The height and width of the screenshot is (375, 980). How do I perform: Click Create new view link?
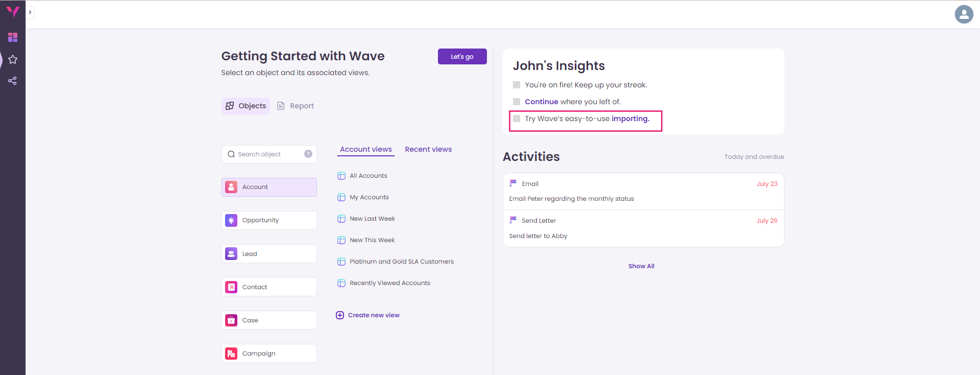tap(374, 315)
